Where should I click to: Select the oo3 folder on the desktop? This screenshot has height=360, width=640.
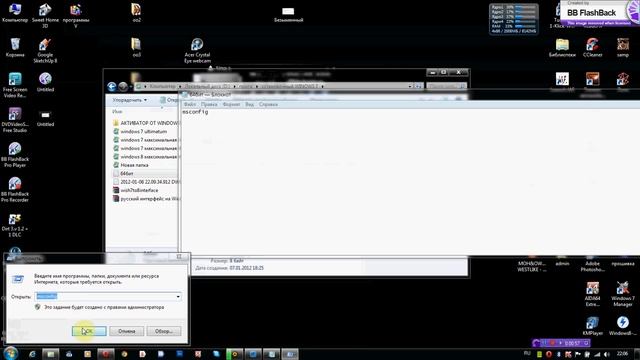(136, 47)
